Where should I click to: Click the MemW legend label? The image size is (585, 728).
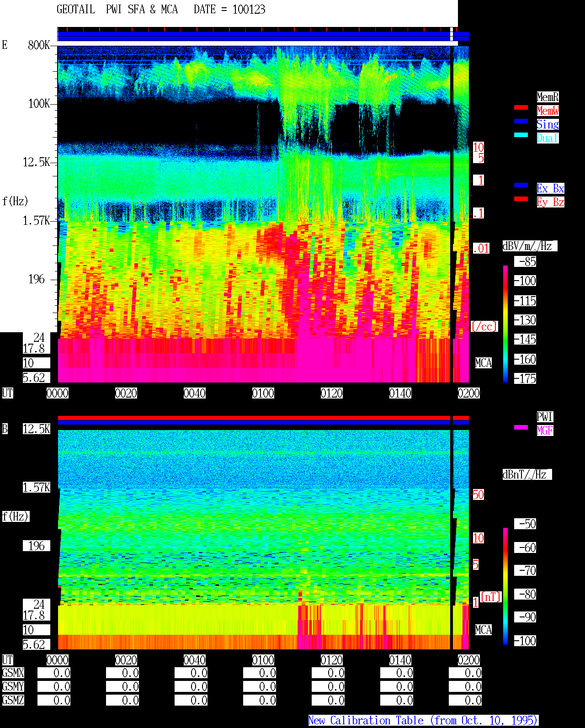point(548,111)
